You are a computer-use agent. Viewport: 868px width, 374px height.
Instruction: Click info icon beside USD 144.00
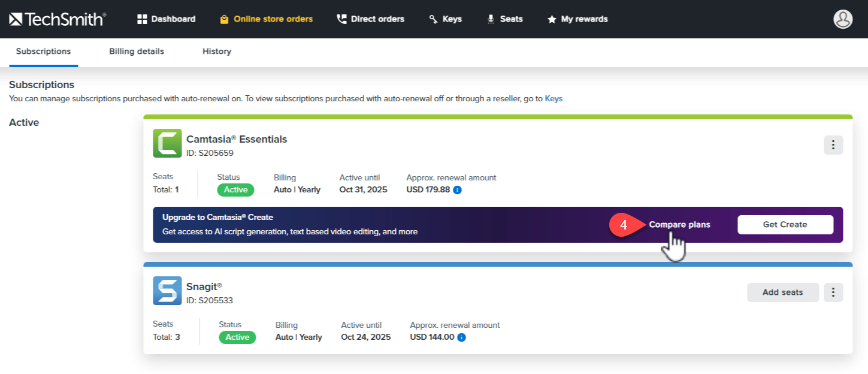pos(461,337)
